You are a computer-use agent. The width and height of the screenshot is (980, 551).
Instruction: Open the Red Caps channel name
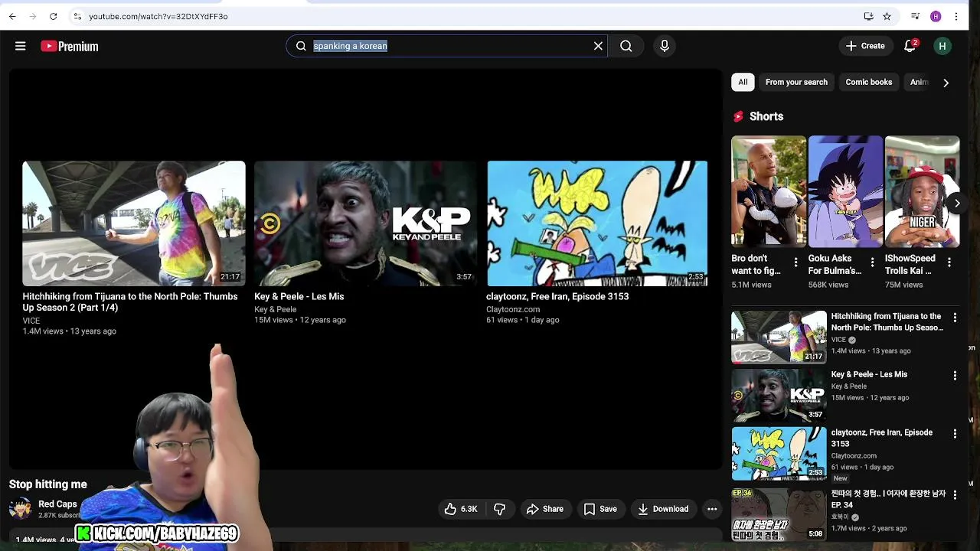click(x=57, y=504)
